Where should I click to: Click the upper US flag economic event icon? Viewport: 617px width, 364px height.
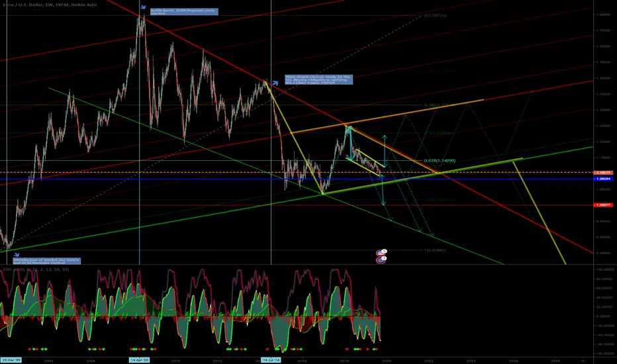381,252
